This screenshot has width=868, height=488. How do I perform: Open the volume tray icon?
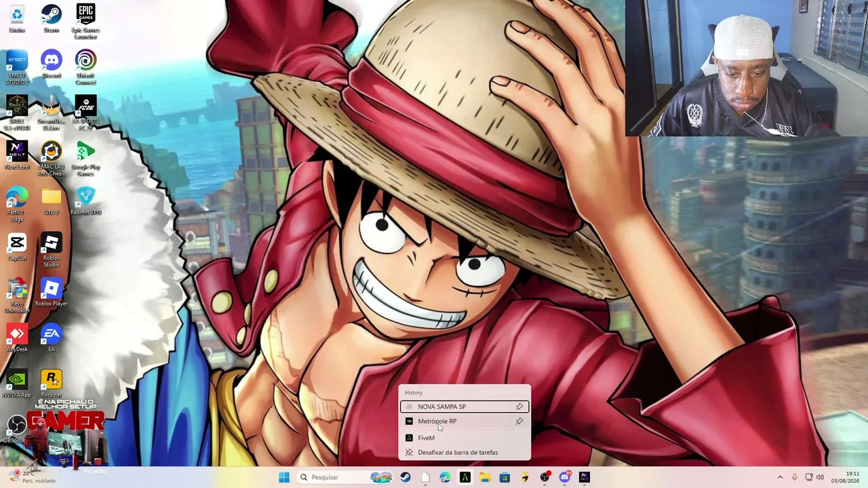click(820, 477)
